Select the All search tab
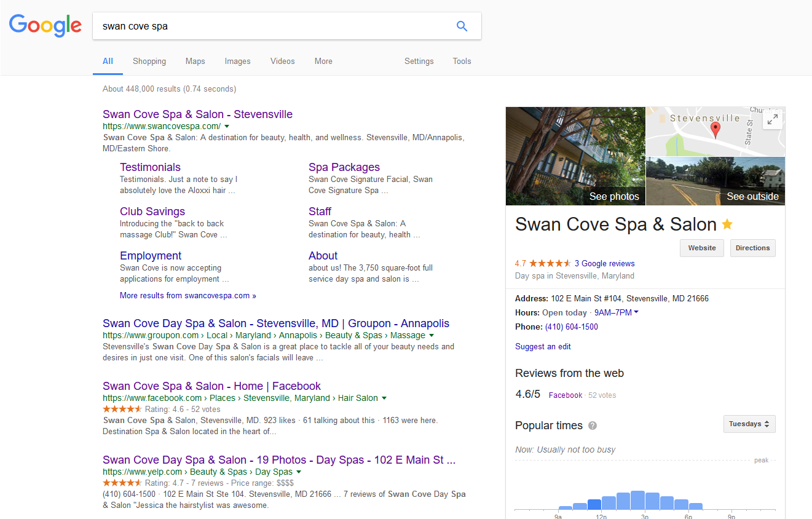 point(108,61)
